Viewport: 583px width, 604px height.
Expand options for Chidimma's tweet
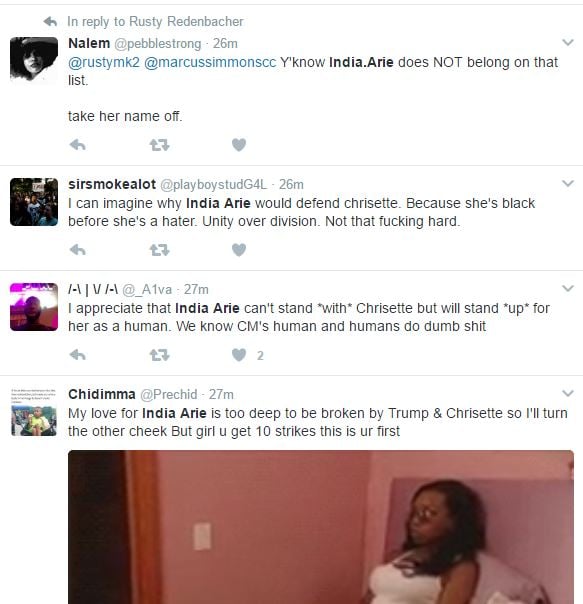(568, 393)
